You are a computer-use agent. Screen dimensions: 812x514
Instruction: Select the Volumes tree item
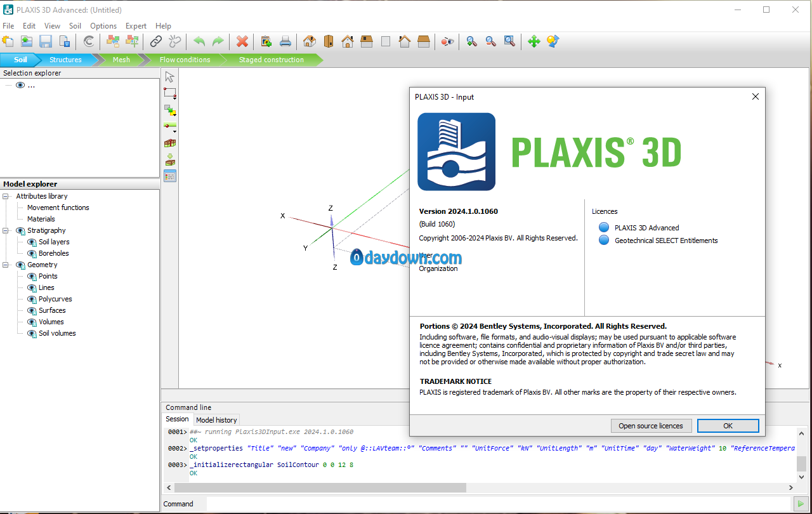click(51, 322)
